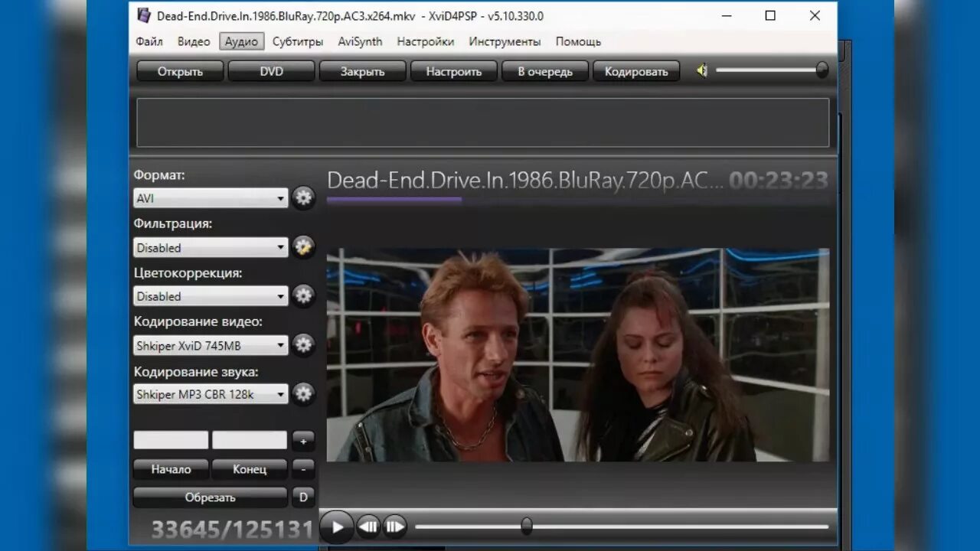Screen dimensions: 980x551
Task: Click the Dead-End.Drive.In file title text
Action: tap(525, 181)
